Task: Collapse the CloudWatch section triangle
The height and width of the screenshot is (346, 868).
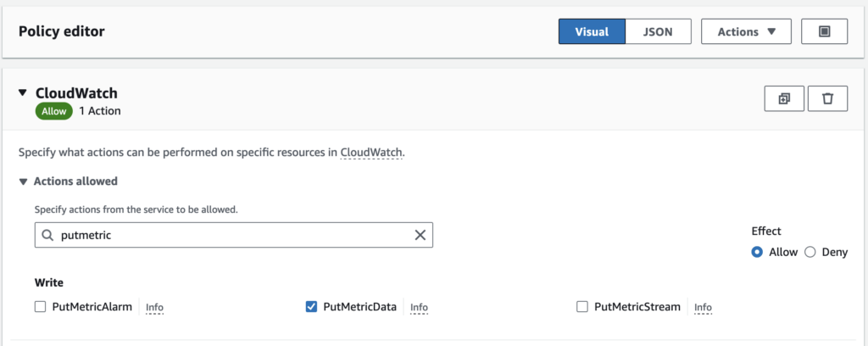Action: (23, 93)
